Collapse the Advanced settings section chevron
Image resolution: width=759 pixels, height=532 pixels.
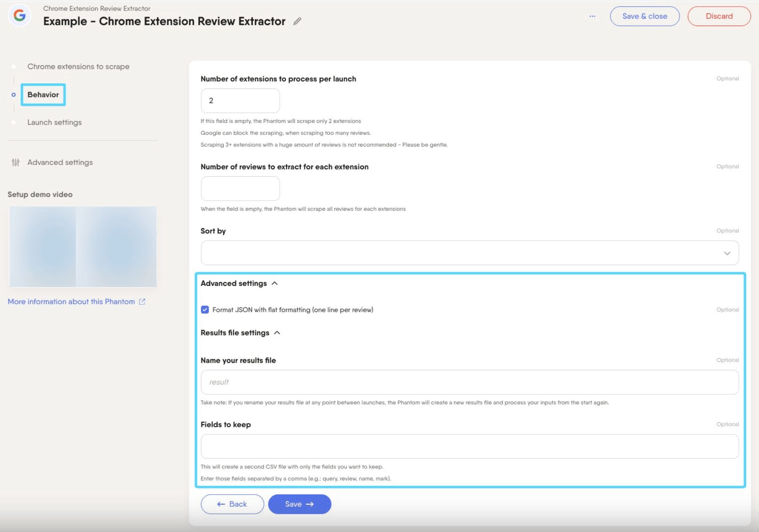[x=275, y=283]
